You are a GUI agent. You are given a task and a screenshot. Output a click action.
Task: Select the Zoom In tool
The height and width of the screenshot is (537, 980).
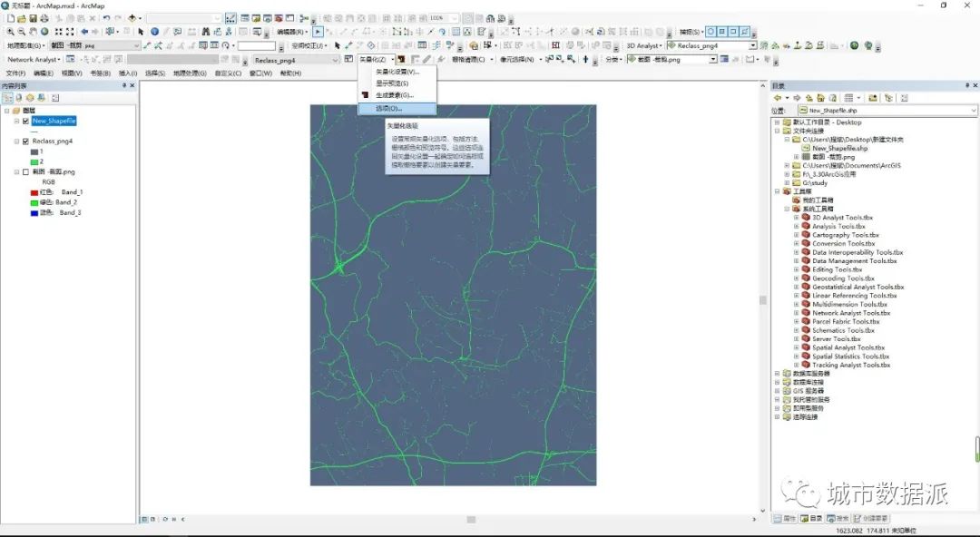click(x=11, y=31)
